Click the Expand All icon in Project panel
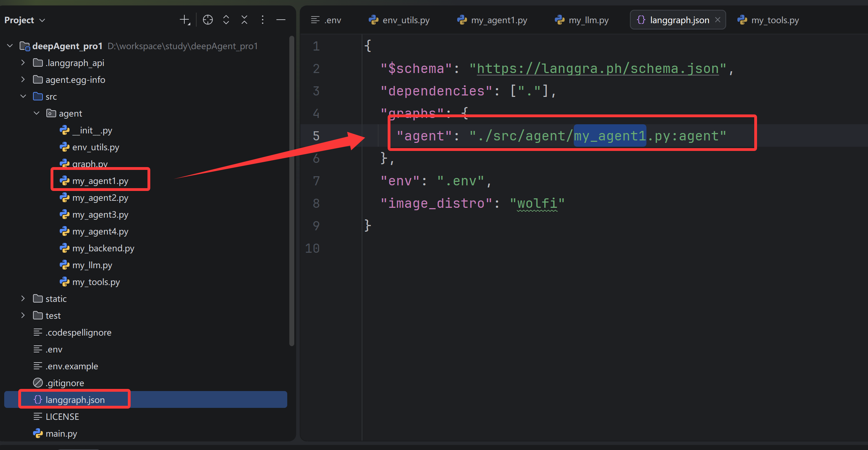 click(x=226, y=20)
